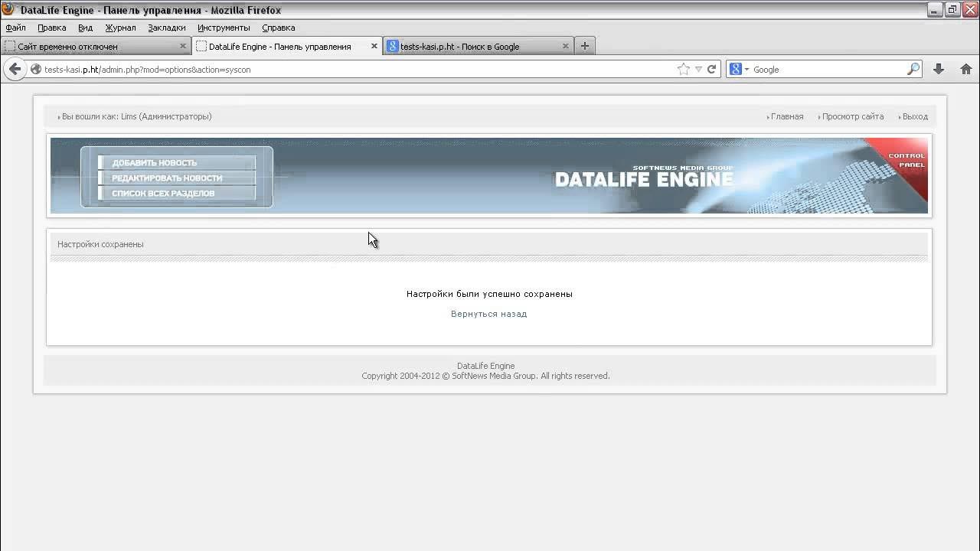Click the 'Настройки сохранены' header text
The width and height of the screenshot is (980, 551).
[100, 244]
